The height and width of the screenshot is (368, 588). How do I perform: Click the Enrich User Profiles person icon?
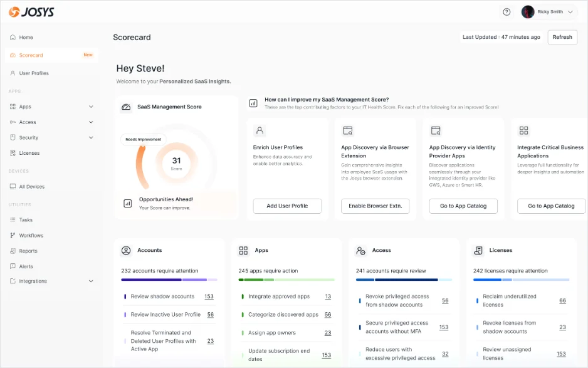(x=260, y=130)
